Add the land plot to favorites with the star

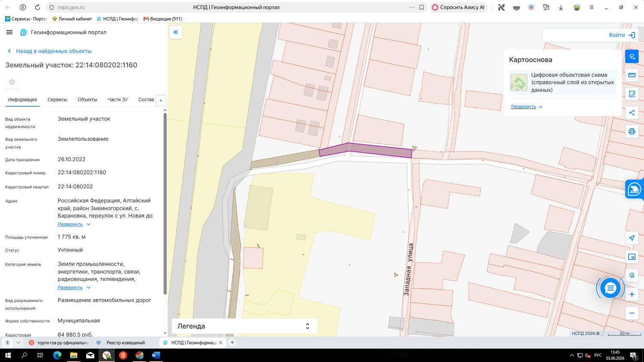click(12, 82)
